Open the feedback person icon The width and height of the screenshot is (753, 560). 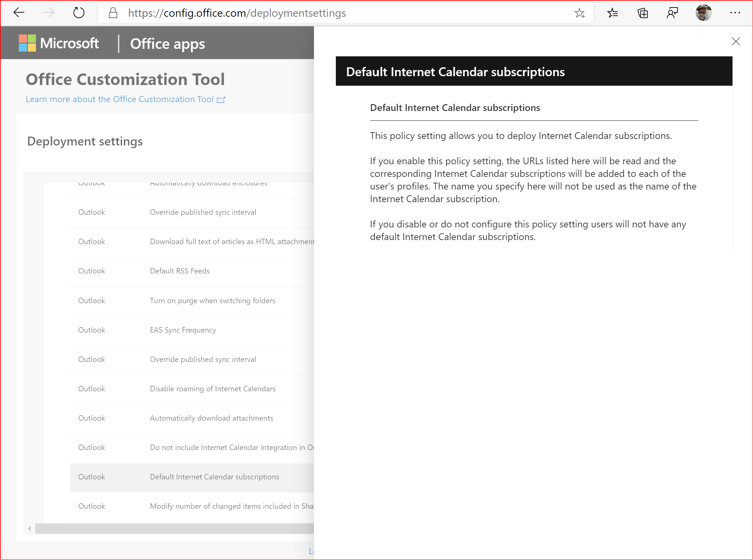(x=672, y=13)
